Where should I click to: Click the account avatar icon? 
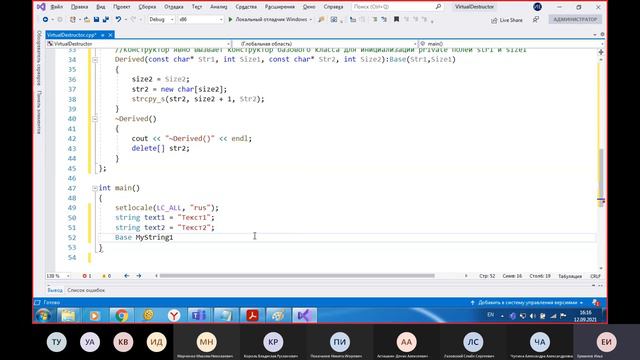pos(538,7)
